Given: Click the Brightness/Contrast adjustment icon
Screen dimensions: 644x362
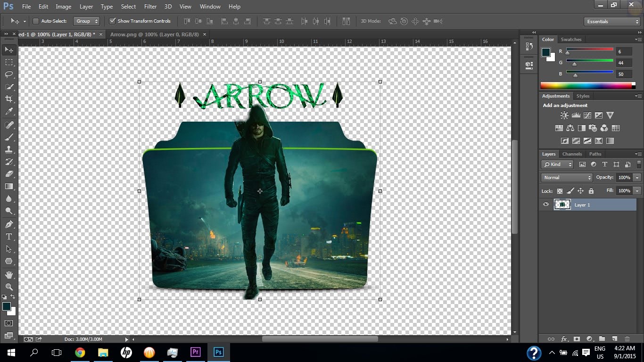Looking at the screenshot, I should click(564, 115).
